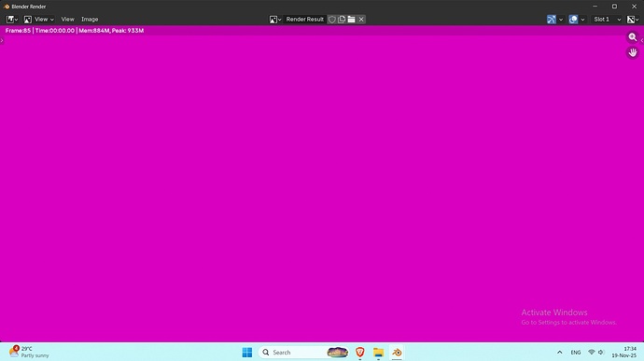Click the Blender taskbar icon

(397, 353)
